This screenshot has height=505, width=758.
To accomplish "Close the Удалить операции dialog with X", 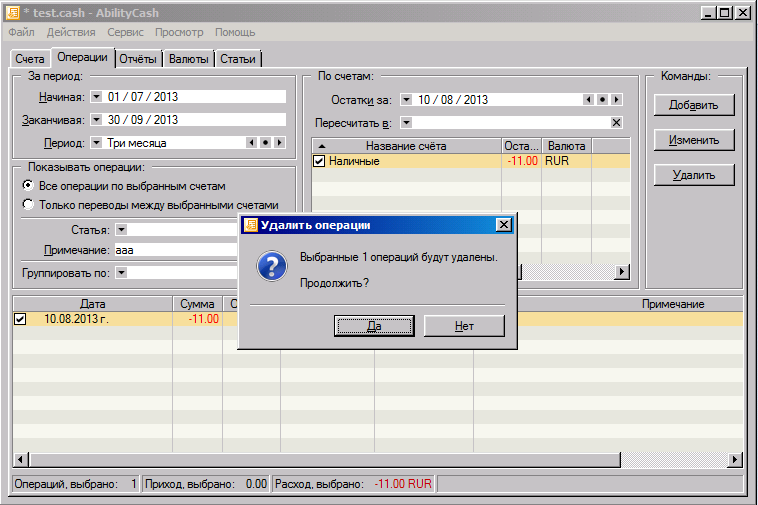I will 503,225.
